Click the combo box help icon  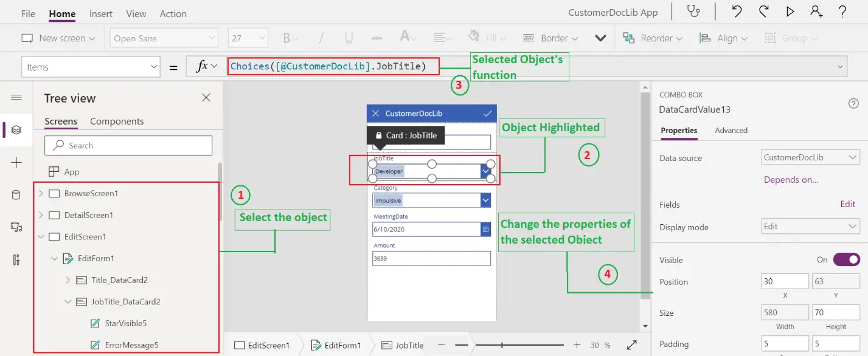pyautogui.click(x=853, y=104)
